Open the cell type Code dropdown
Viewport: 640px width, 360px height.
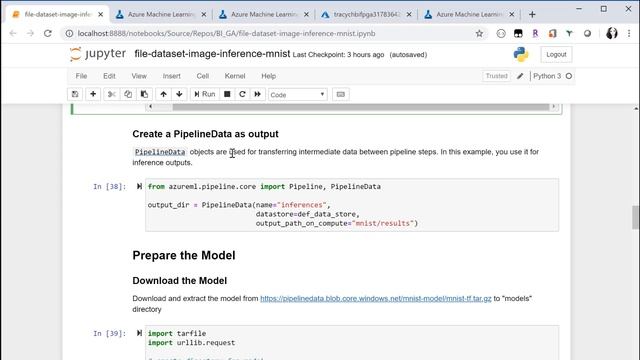298,95
